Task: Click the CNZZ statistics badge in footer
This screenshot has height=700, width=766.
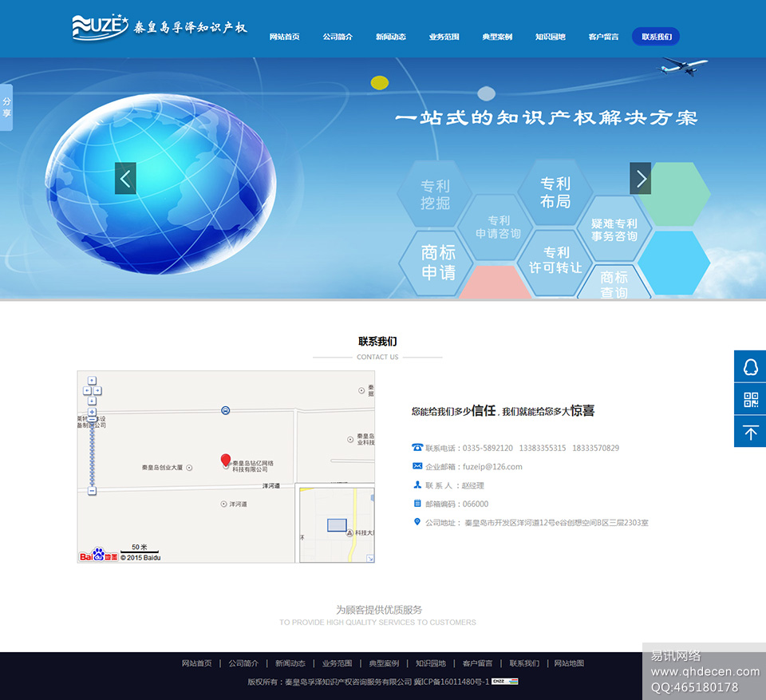Action: pyautogui.click(x=504, y=682)
